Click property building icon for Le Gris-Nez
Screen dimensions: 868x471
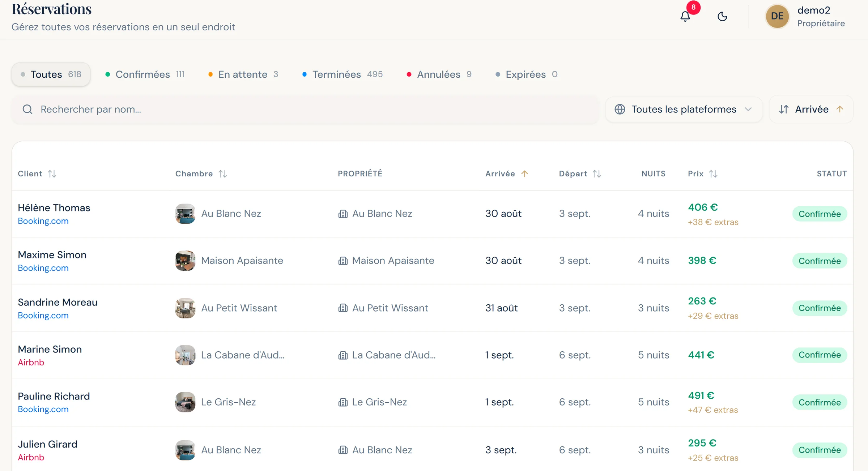pos(343,402)
